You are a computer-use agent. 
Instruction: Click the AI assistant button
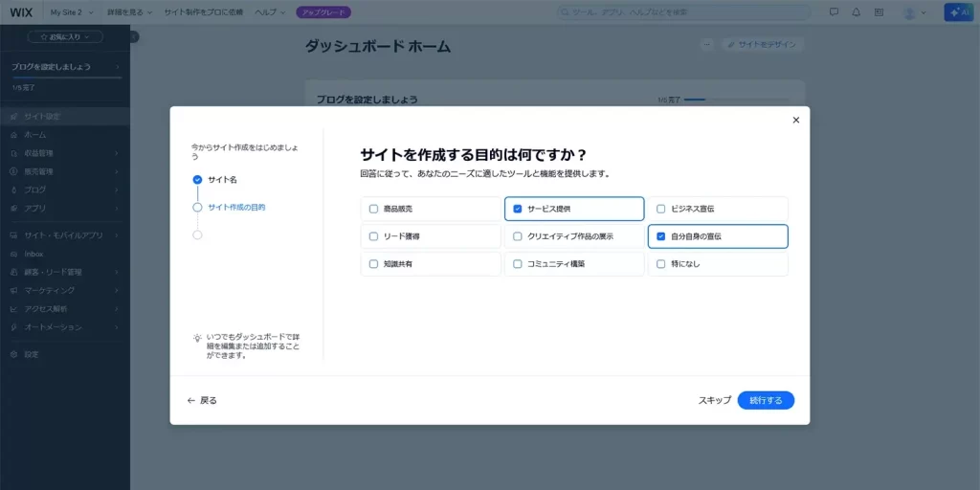(958, 12)
